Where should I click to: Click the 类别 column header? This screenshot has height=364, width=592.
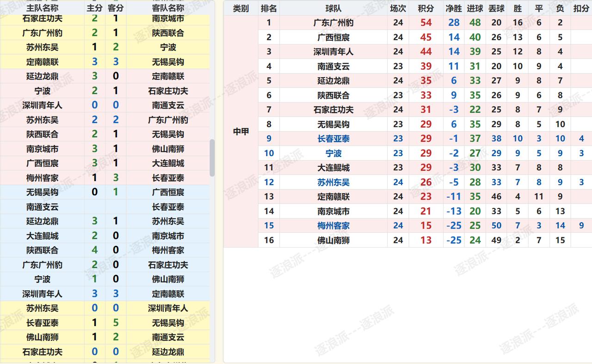tap(240, 8)
